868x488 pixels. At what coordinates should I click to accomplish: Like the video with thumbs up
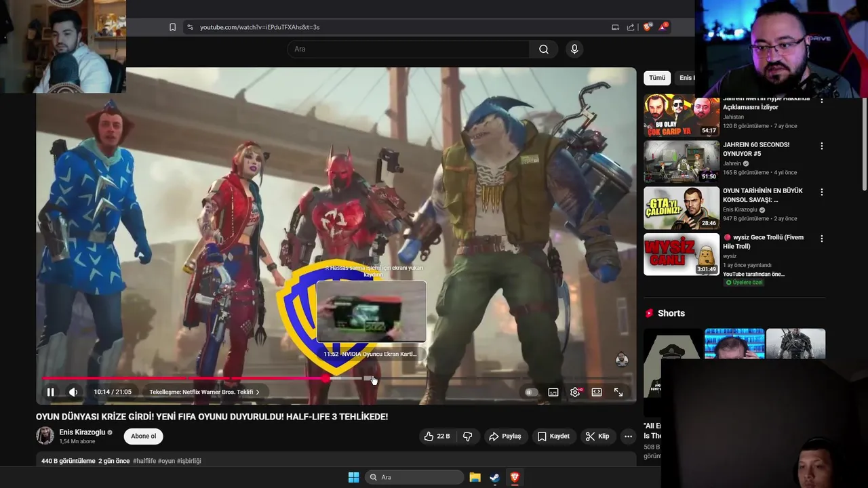(x=437, y=436)
